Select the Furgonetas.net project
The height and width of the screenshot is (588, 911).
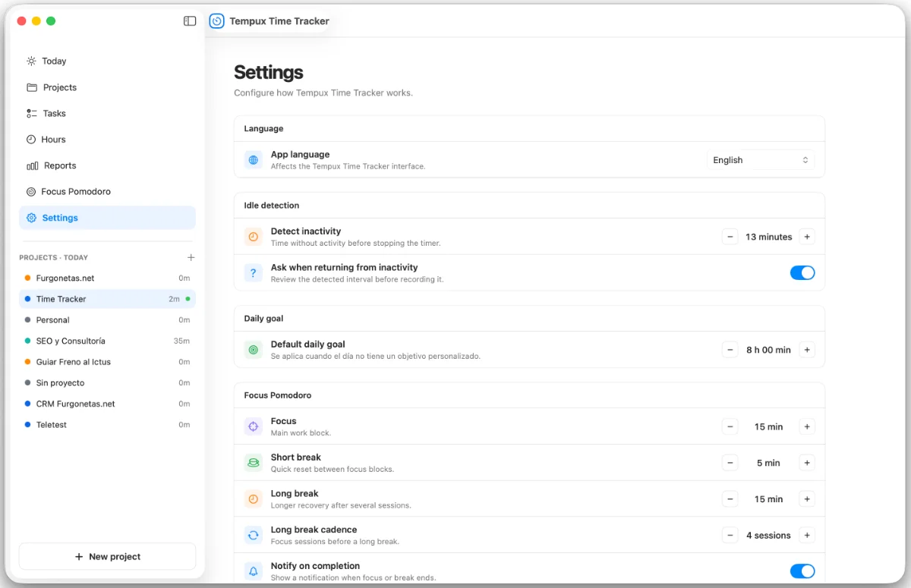pyautogui.click(x=107, y=278)
